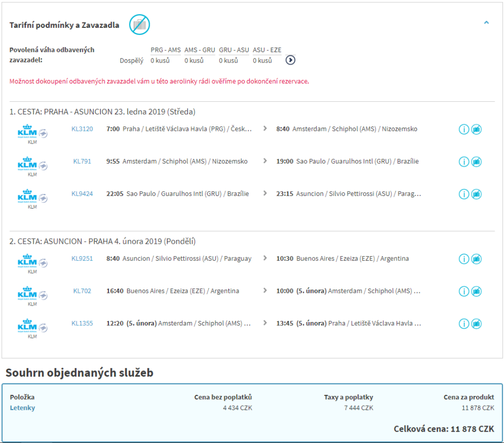
Task: Click the arrow to show more baggage segments
Action: tap(291, 60)
